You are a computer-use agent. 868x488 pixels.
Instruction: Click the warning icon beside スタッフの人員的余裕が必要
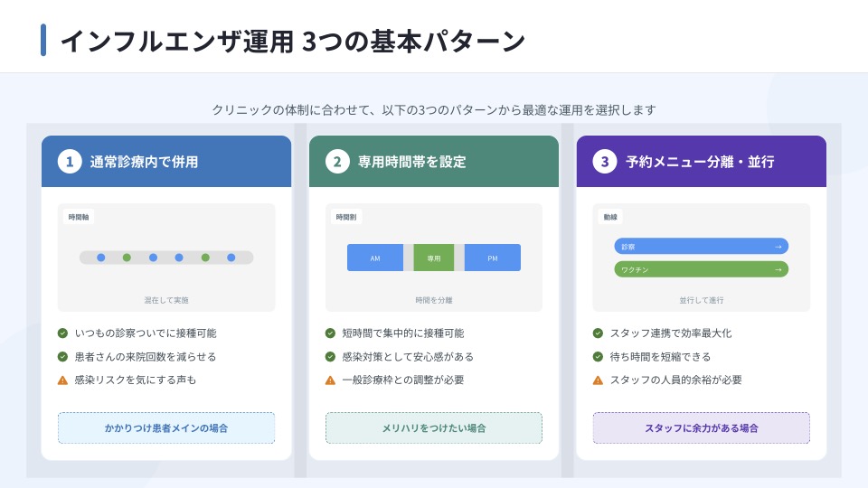coord(598,380)
